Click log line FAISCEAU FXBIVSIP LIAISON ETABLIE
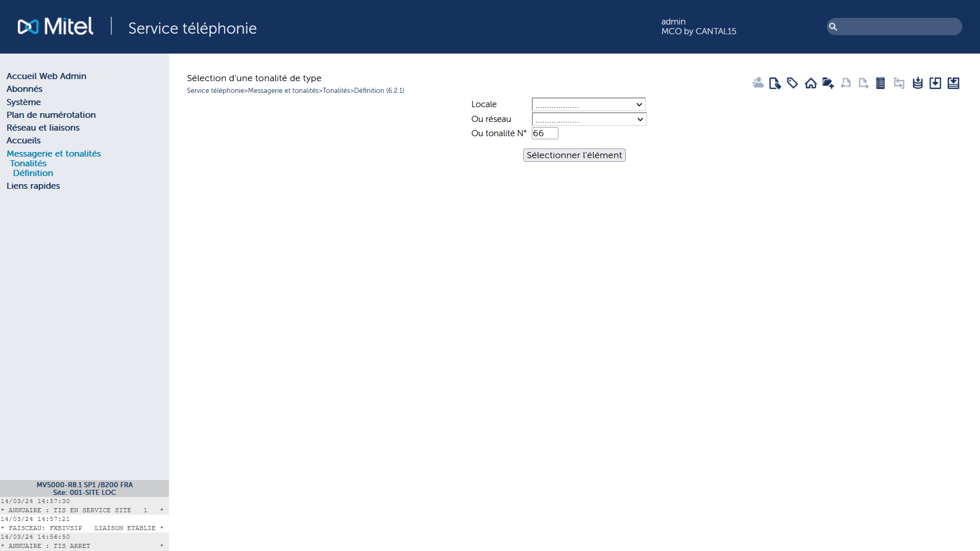 click(x=82, y=528)
